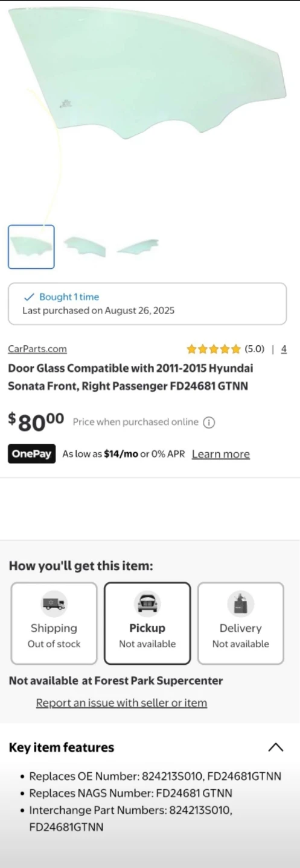Open Report an issue with seller link
The image size is (300, 868).
[121, 703]
